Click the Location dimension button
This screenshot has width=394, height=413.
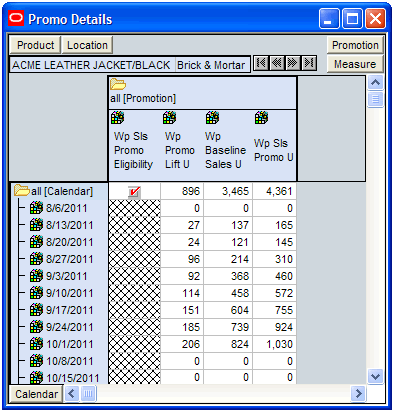[87, 45]
